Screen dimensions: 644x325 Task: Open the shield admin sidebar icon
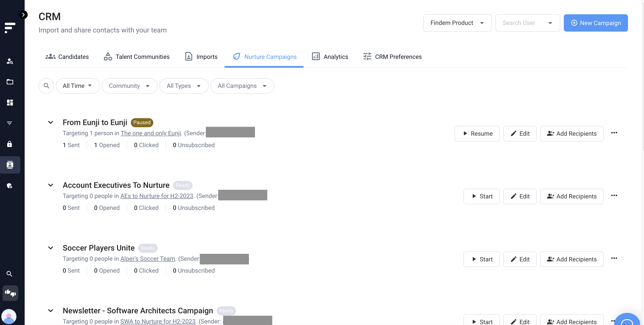coord(10,186)
